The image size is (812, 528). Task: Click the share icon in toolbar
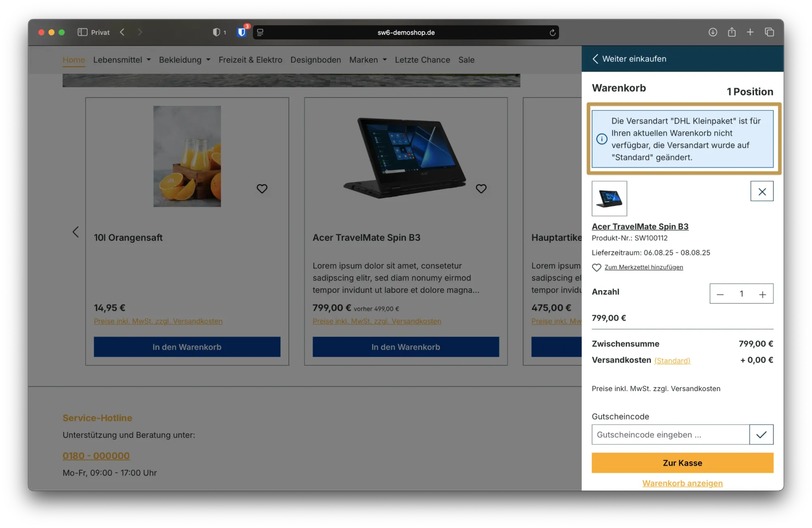pos(732,32)
